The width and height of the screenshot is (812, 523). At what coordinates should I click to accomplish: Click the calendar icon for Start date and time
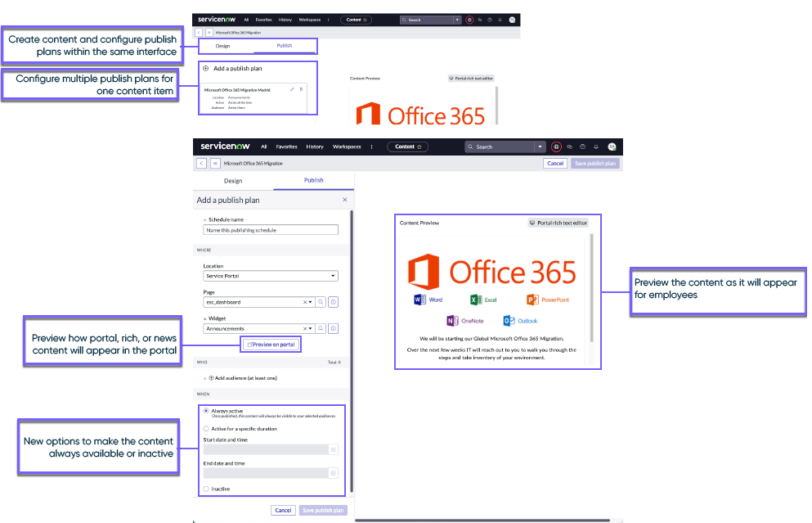pos(334,450)
